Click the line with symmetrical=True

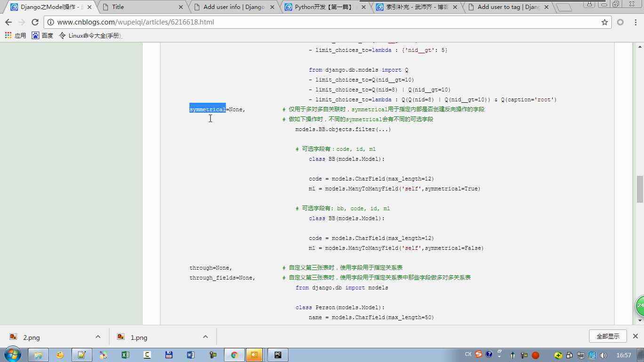coord(394,189)
